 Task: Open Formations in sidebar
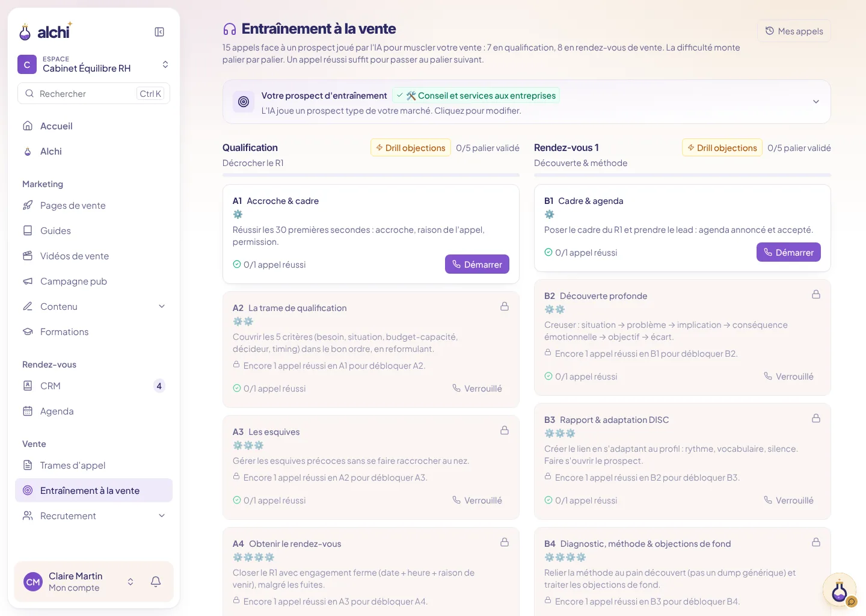coord(94,332)
